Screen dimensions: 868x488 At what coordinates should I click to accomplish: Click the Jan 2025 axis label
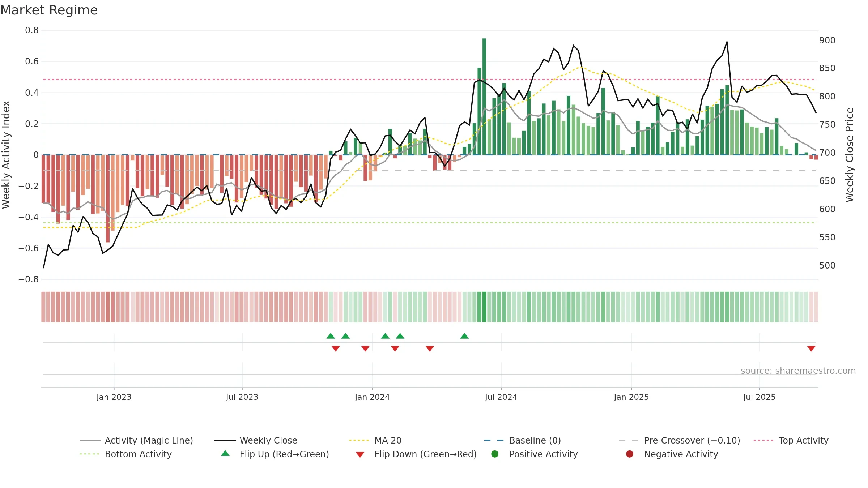pyautogui.click(x=631, y=397)
